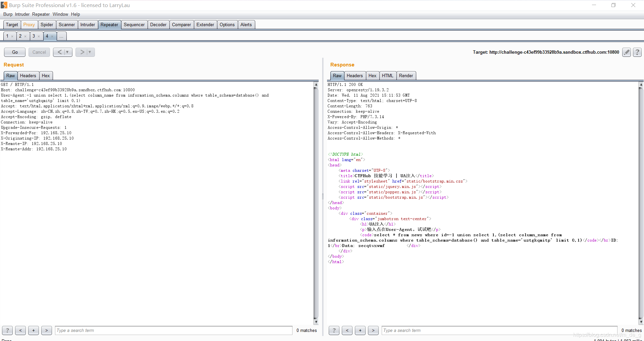This screenshot has width=644, height=341.
Task: Switch to the Proxy tool tab
Action: coord(29,25)
